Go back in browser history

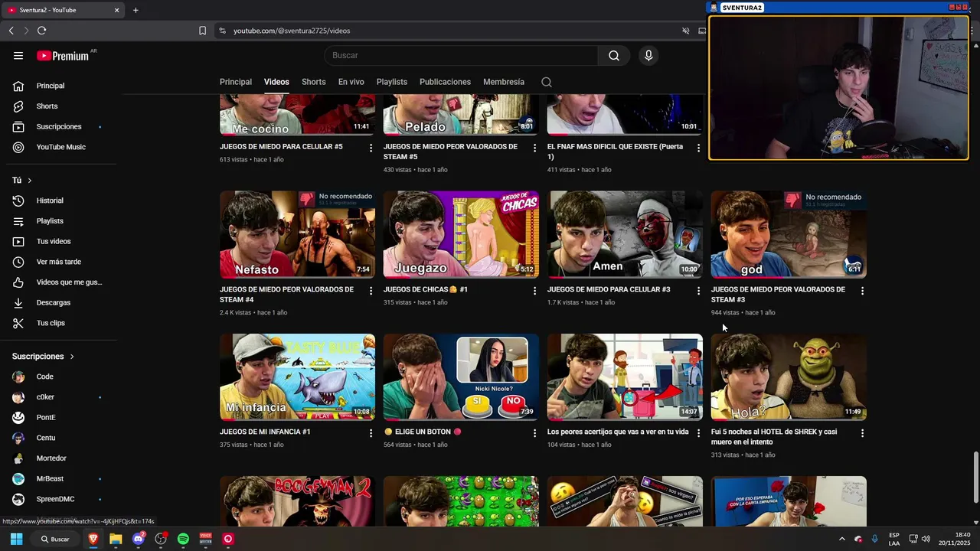(x=11, y=31)
